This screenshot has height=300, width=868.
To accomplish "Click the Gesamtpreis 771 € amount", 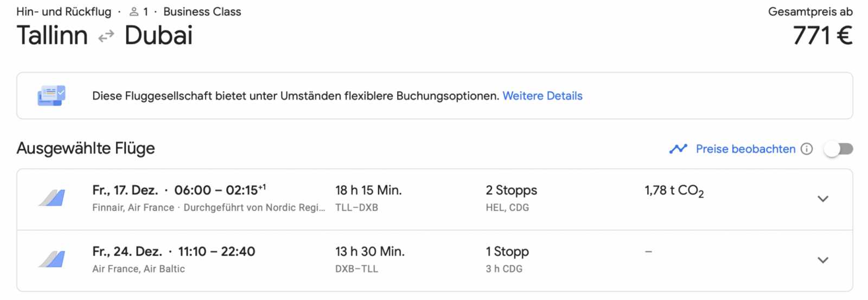I will pos(822,36).
